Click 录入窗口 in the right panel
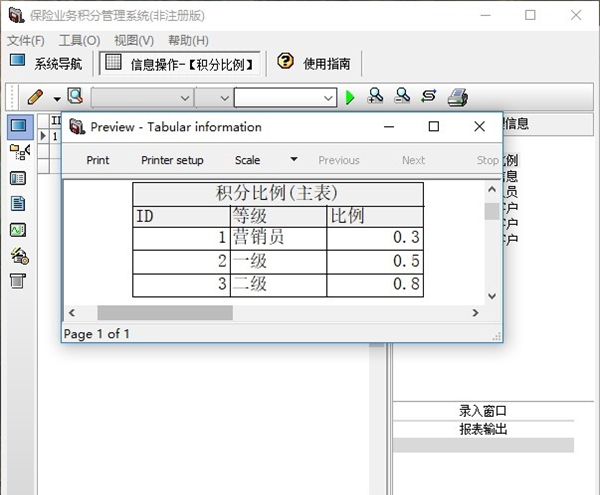600x495 pixels. click(x=483, y=411)
